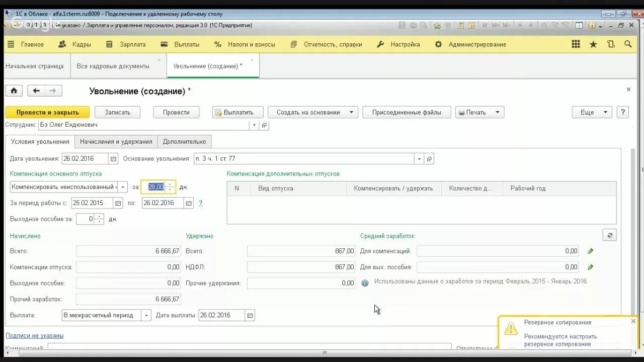Click the printer icon in title toolbar

413,25
